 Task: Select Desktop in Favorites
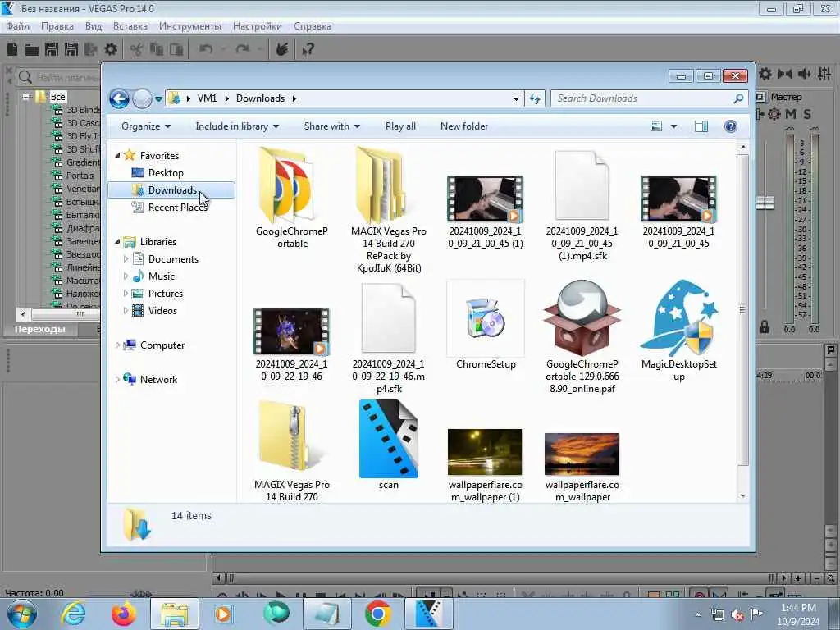[166, 173]
